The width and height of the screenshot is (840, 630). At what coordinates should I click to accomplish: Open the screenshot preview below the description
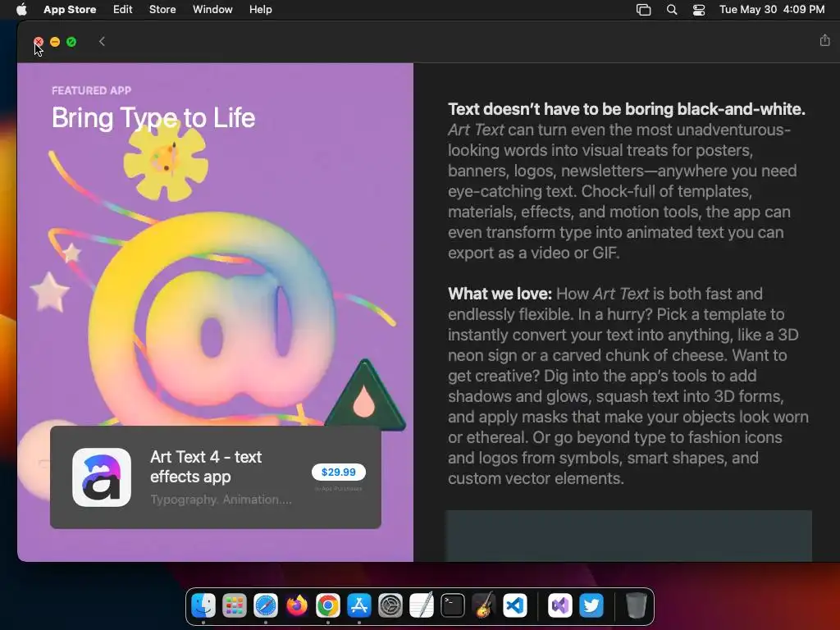(x=628, y=536)
